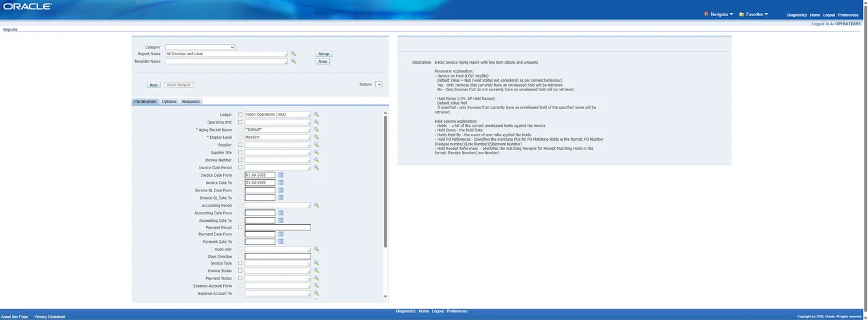Open the Diagnostics link in the header
Screen dimensions: 868x321
click(x=797, y=15)
